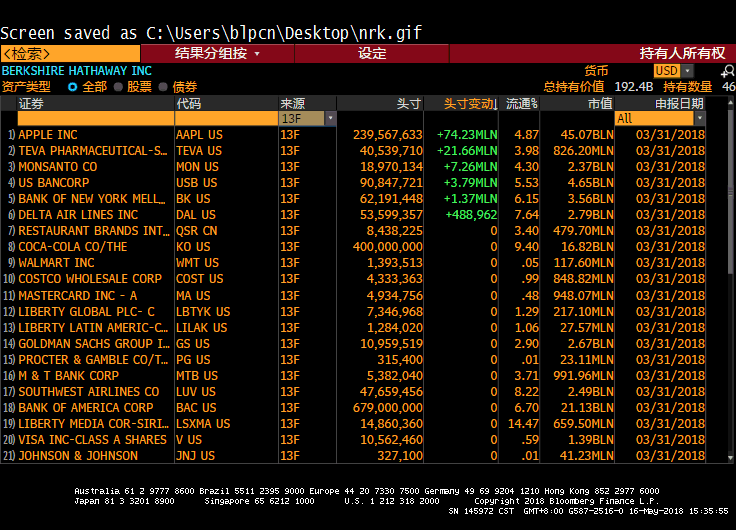The height and width of the screenshot is (530, 736).
Task: Click the BERKSHIRE HATHAWAY INC title
Action: click(77, 71)
